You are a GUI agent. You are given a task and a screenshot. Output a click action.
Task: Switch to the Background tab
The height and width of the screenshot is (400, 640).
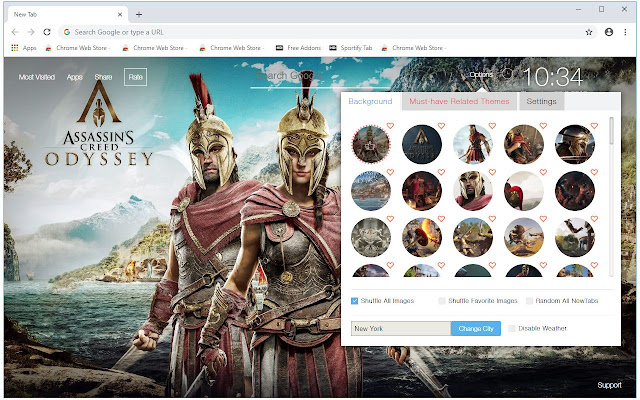coord(370,101)
